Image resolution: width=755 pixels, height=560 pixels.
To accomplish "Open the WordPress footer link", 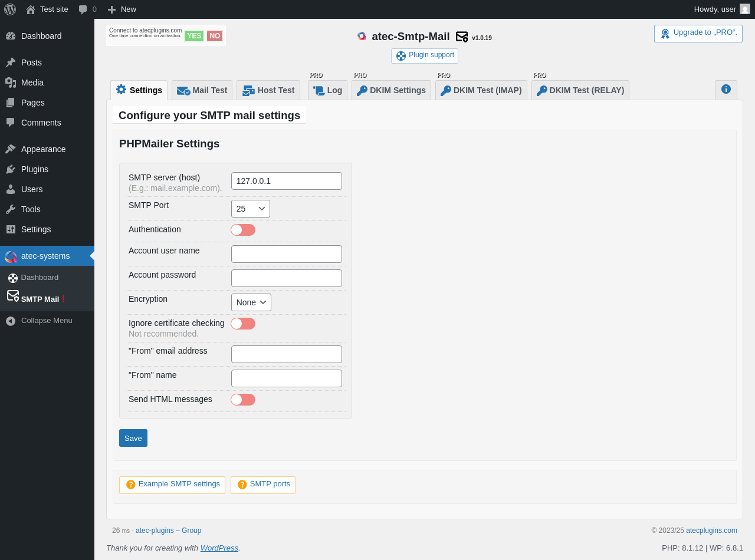I will pos(219,548).
